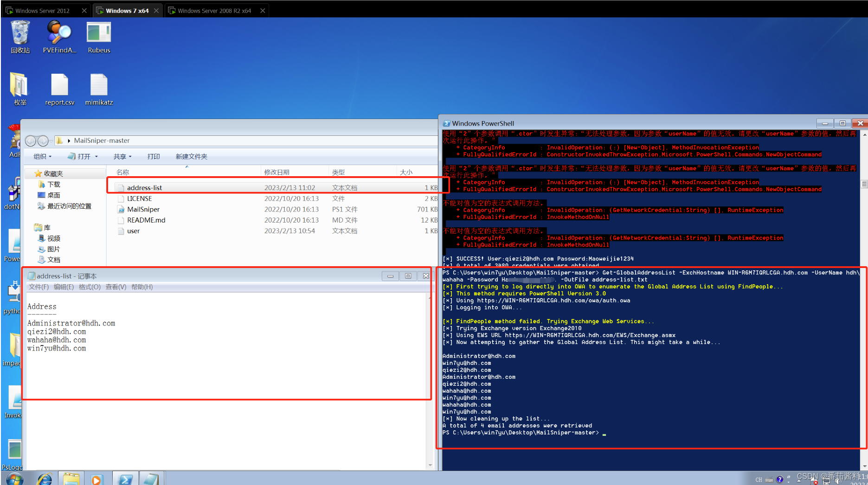This screenshot has width=868, height=485.
Task: Click scroll-down arrow in Notepad scrollbar
Action: pos(430,465)
